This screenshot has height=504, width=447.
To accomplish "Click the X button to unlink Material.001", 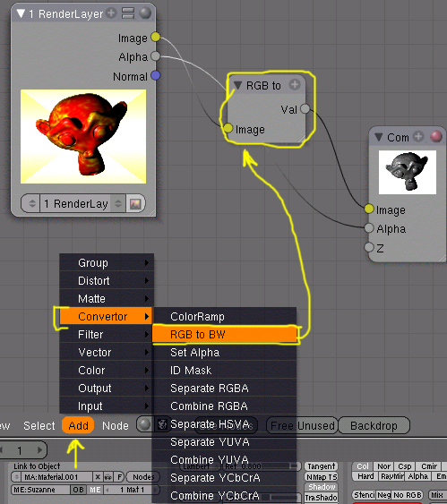I will tap(98, 477).
